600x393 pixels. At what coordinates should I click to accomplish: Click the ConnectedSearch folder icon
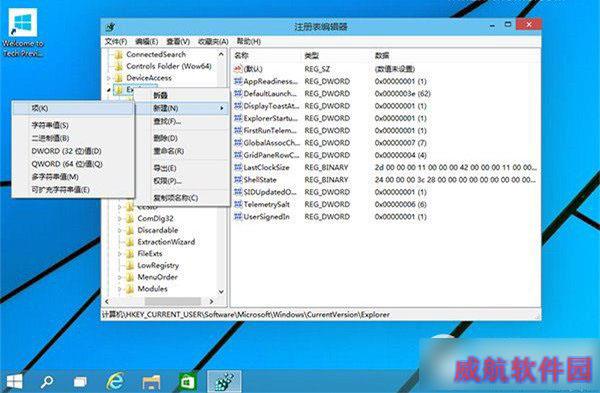click(x=119, y=55)
